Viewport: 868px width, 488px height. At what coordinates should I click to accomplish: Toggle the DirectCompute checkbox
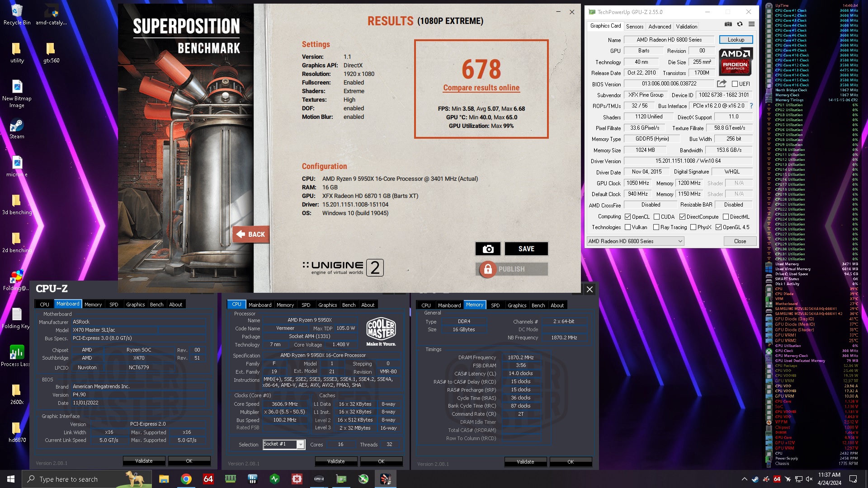682,217
